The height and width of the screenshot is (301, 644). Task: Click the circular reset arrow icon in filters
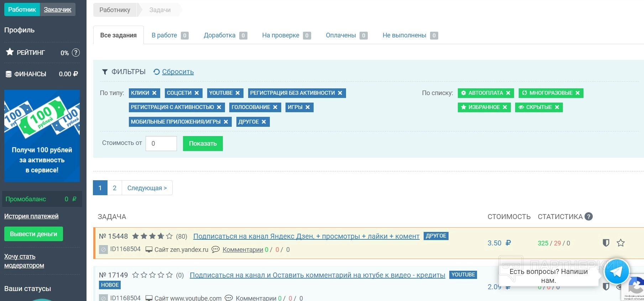click(x=156, y=72)
